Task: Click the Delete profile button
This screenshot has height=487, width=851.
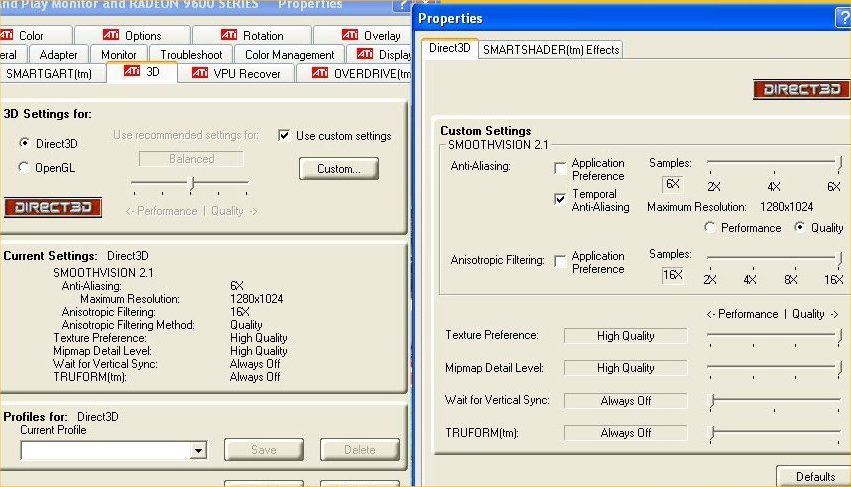Action: [x=360, y=450]
